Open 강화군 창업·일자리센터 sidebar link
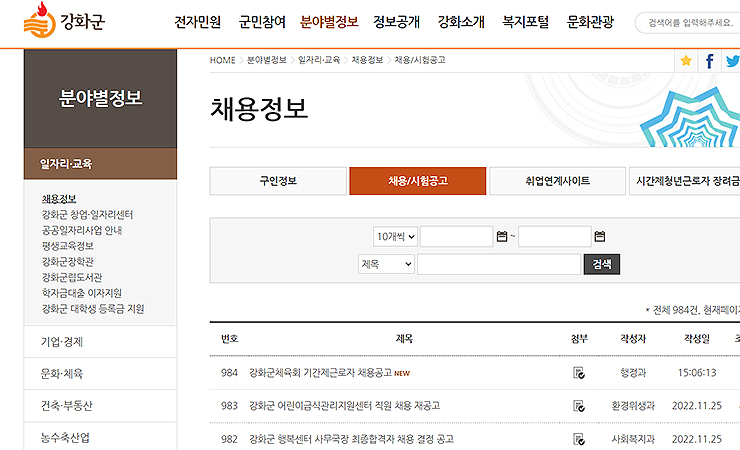 point(87,215)
